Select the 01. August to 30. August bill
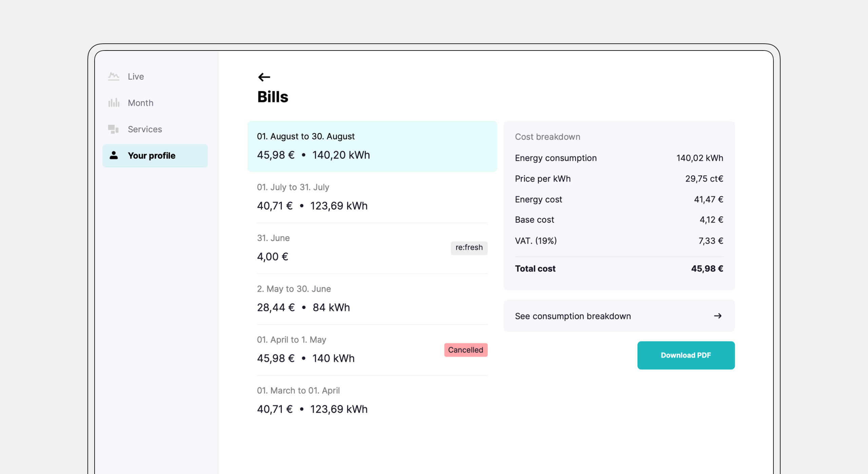 (372, 146)
